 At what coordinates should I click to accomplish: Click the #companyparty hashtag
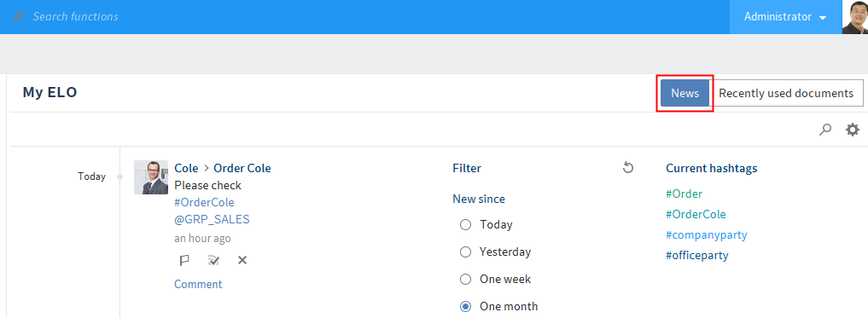coord(707,235)
